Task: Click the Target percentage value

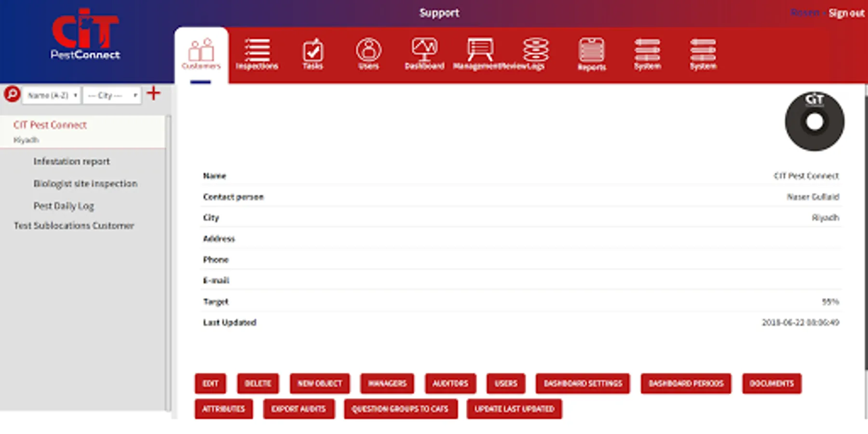Action: pyautogui.click(x=830, y=301)
